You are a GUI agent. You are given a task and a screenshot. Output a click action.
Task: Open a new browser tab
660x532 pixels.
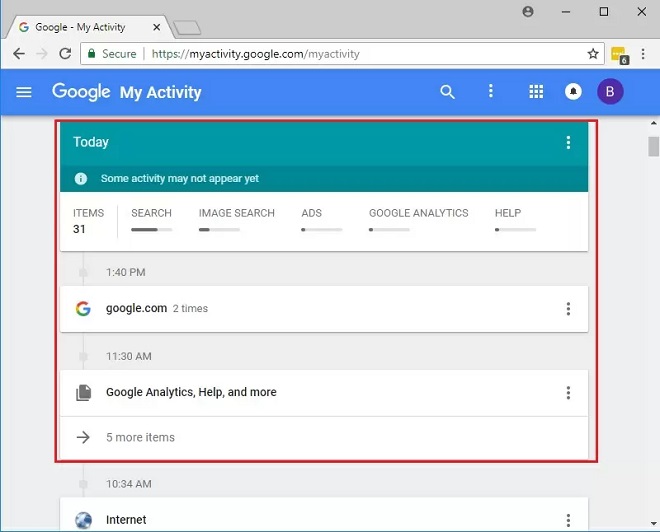click(187, 27)
